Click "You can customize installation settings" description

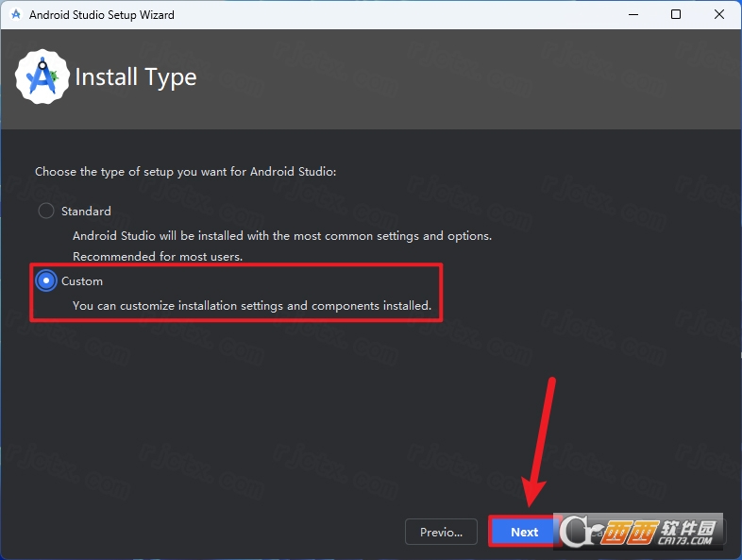click(252, 306)
